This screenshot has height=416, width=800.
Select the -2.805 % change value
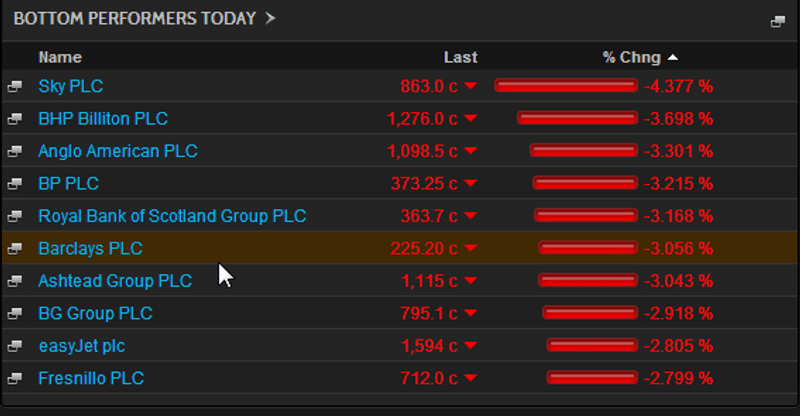(679, 346)
